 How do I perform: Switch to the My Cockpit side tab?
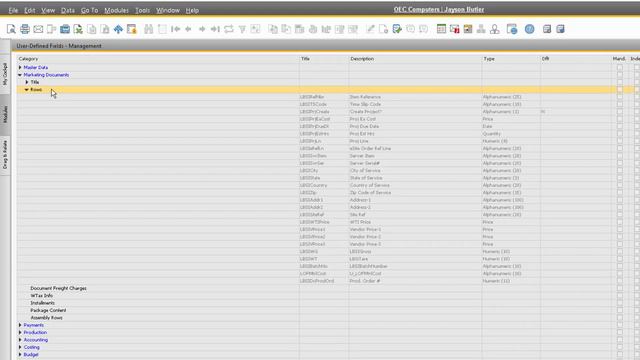pos(5,74)
